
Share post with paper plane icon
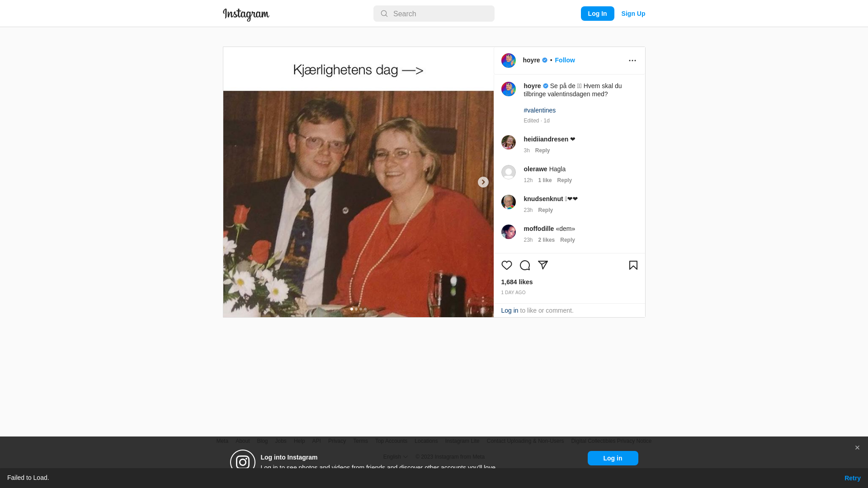click(542, 265)
